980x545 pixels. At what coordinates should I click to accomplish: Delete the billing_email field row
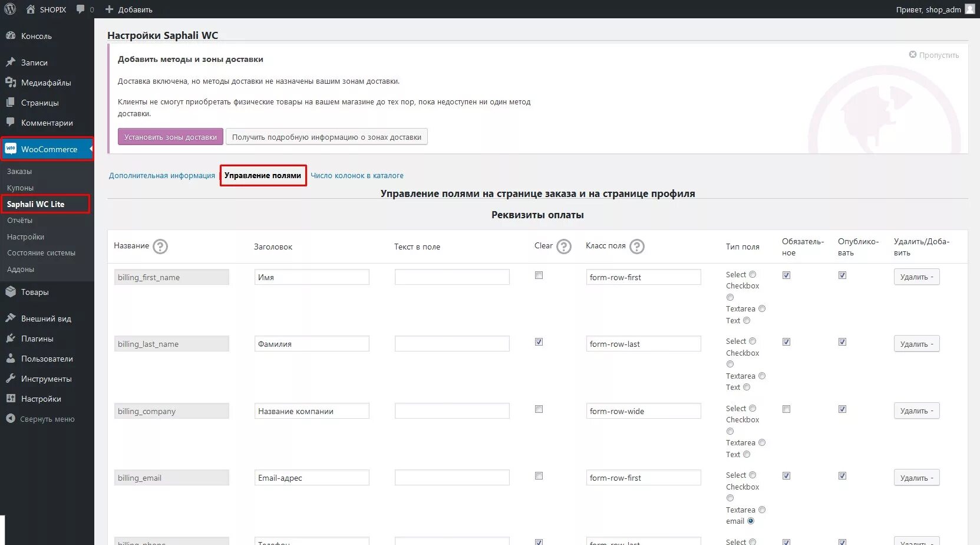point(916,478)
